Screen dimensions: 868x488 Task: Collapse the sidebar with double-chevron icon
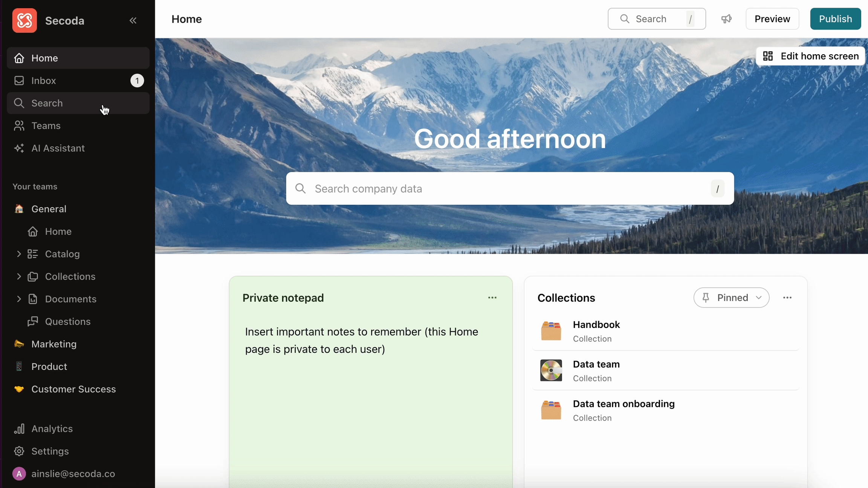coord(133,20)
